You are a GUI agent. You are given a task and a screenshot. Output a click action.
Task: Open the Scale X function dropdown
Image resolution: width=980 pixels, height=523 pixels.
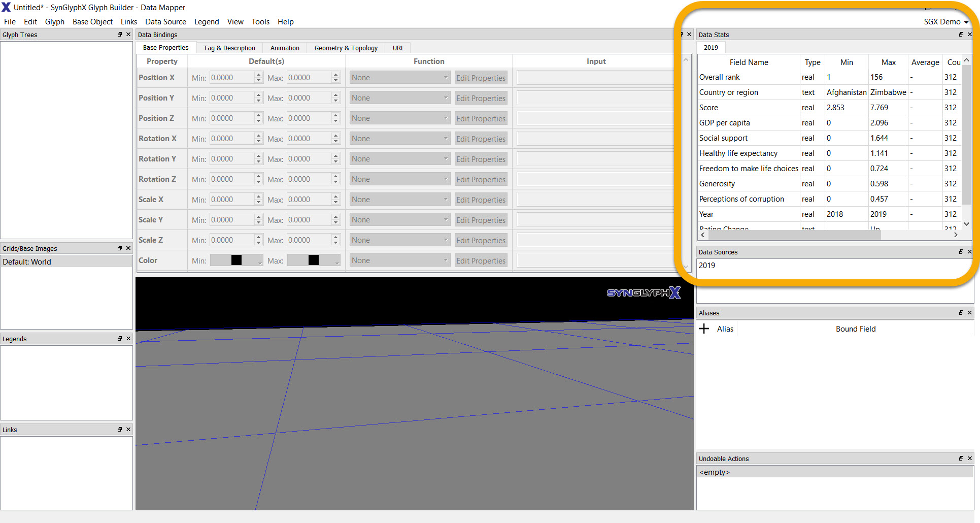point(400,200)
